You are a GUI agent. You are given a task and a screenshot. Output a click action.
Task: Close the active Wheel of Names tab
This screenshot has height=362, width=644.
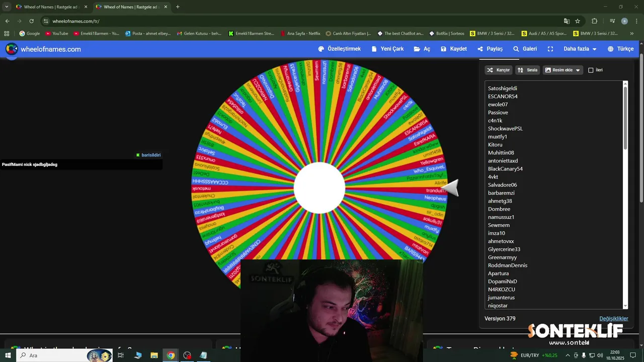click(166, 7)
